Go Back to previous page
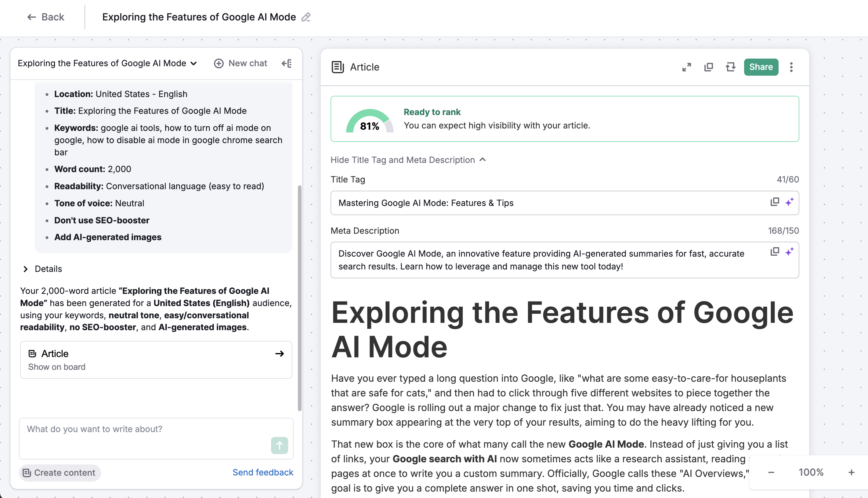 46,17
